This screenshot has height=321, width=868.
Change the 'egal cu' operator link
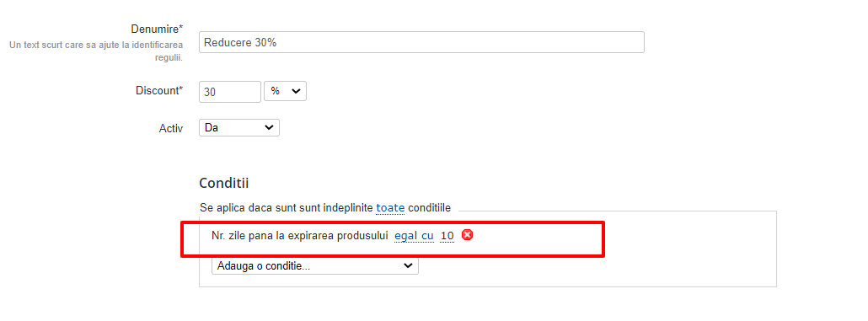pos(414,236)
